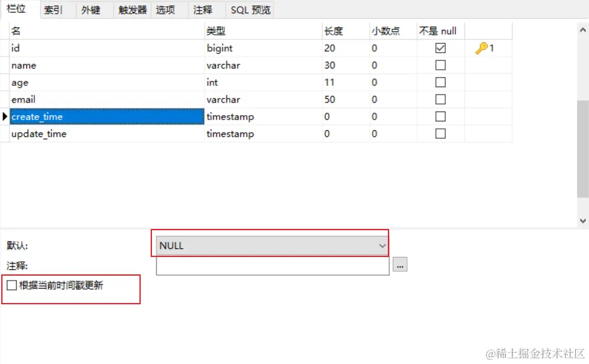Click the ellipsis button next to 注释 field
589x364 pixels.
[400, 264]
